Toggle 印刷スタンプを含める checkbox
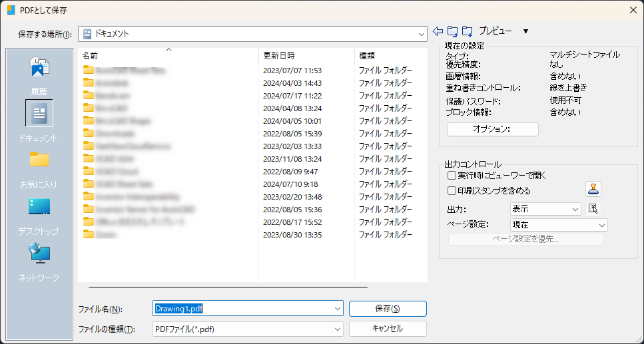The image size is (644, 344). point(452,191)
